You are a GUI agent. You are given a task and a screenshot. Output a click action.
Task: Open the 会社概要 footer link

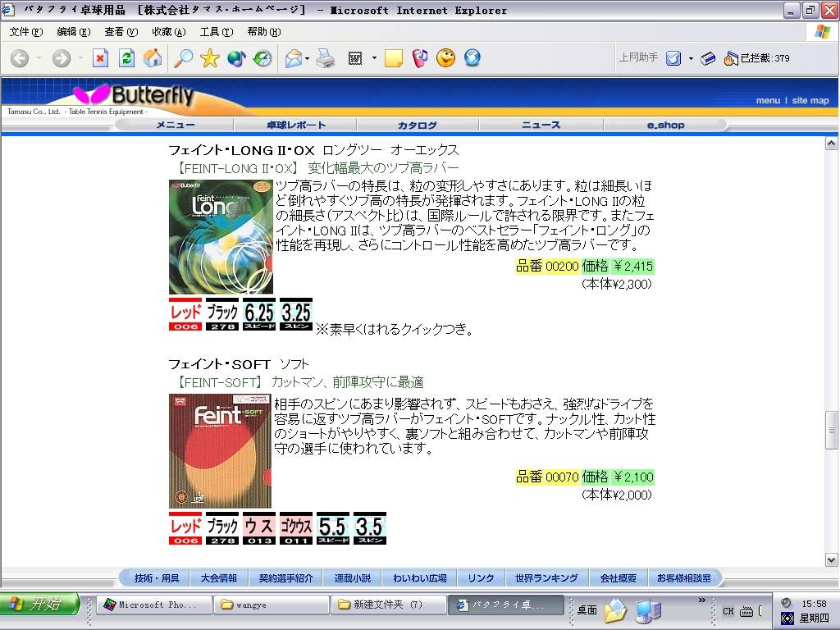click(x=619, y=578)
